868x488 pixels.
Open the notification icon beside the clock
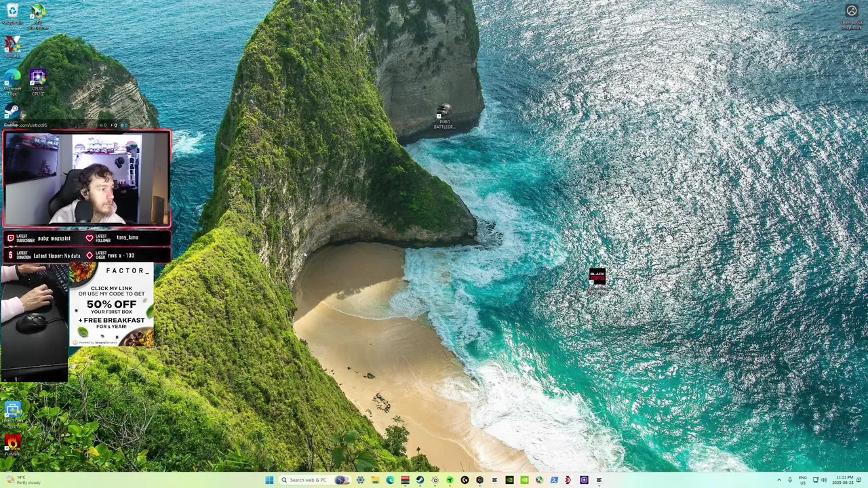pos(860,480)
